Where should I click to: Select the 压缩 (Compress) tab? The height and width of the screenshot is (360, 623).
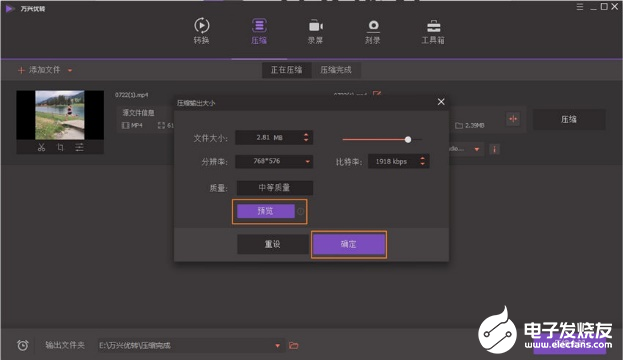click(259, 31)
